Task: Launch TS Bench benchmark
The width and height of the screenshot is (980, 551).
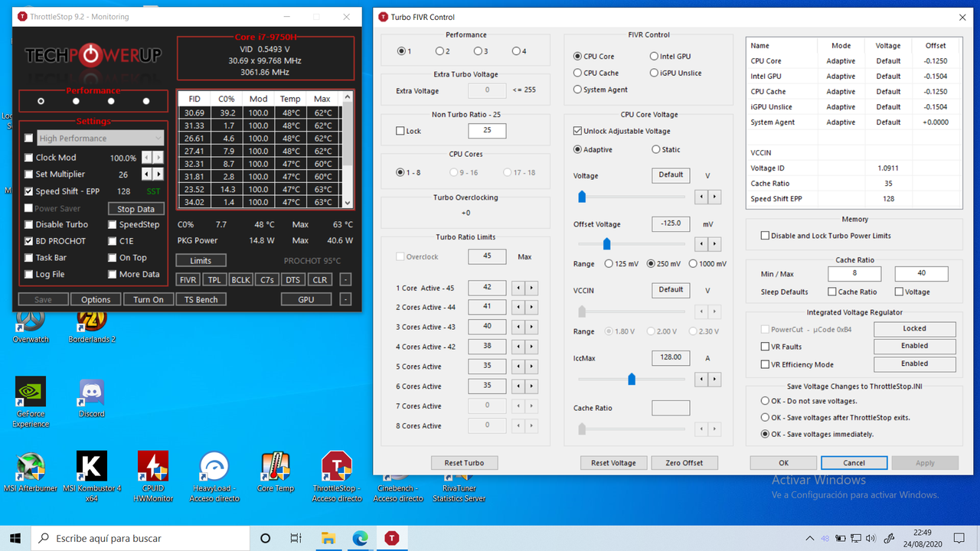Action: [x=201, y=299]
